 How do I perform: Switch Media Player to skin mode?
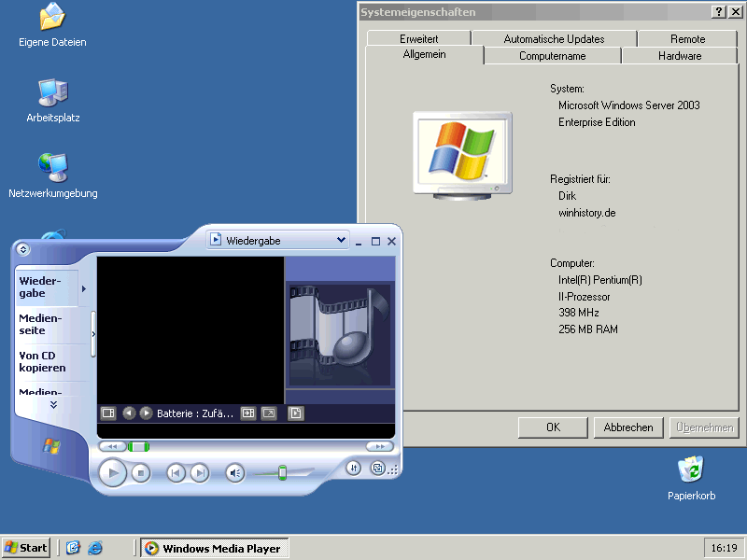pyautogui.click(x=377, y=468)
